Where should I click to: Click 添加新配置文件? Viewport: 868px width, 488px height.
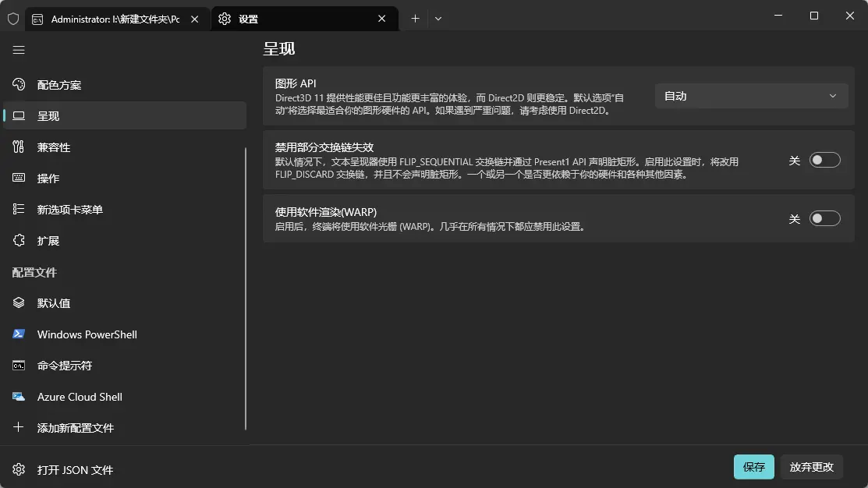coord(125,427)
